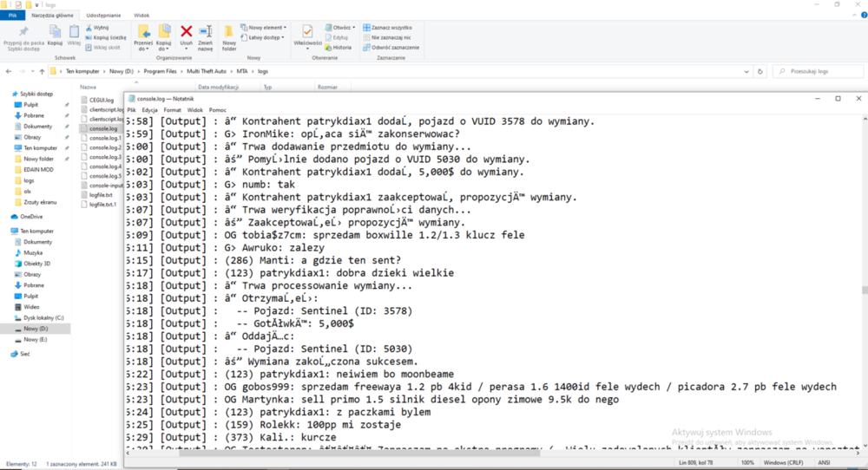
Task: Click MTA in the address breadcrumb
Action: 242,71
